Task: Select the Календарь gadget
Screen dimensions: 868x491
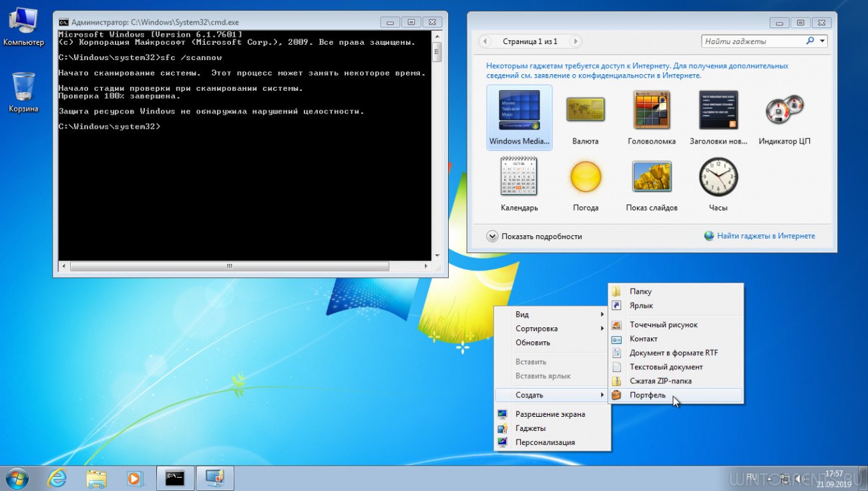Action: (519, 184)
